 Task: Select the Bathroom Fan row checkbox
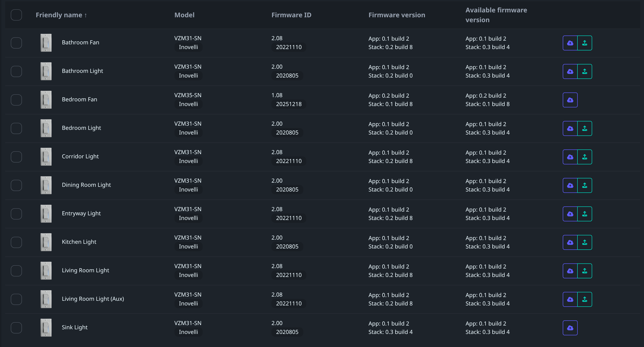16,43
